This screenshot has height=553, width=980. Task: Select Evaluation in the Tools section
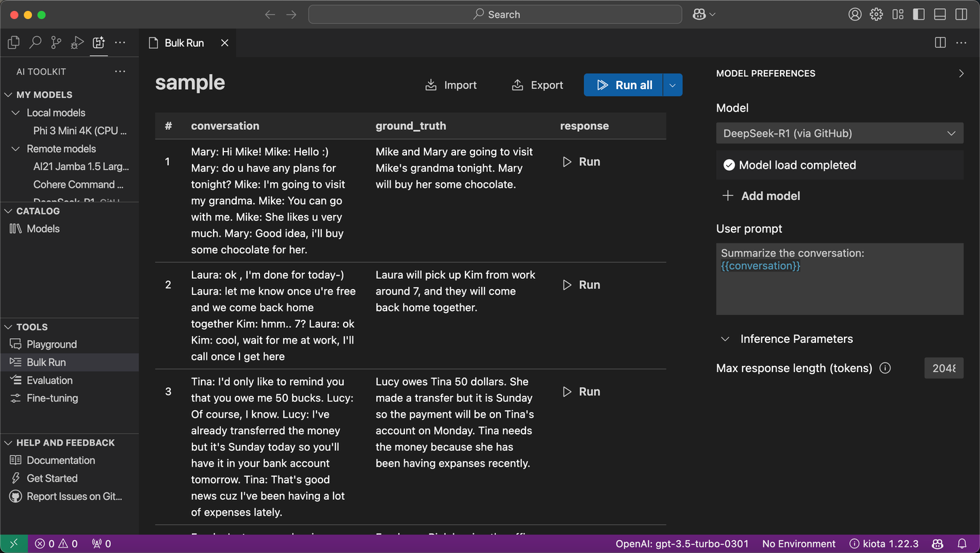pos(49,380)
